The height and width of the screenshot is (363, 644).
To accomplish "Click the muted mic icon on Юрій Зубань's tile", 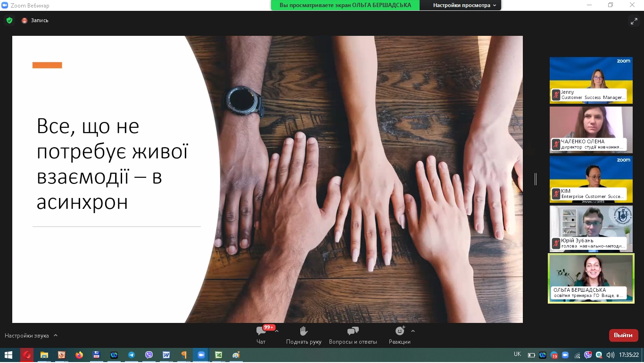I will (556, 243).
